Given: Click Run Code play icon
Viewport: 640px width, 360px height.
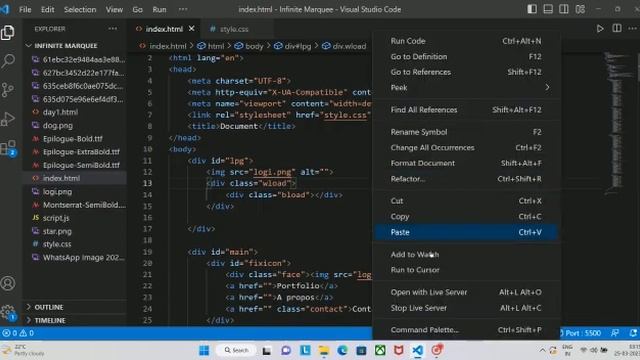Looking at the screenshot, I should click(600, 29).
